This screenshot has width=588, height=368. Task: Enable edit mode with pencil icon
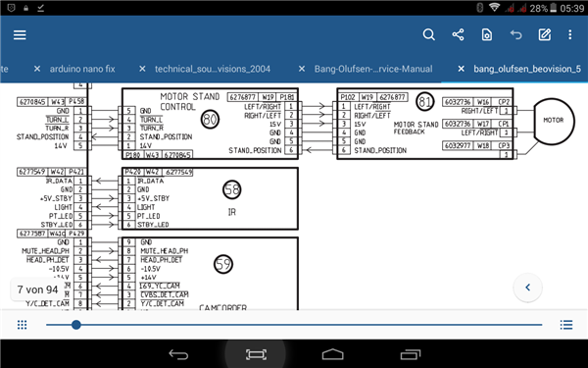545,35
